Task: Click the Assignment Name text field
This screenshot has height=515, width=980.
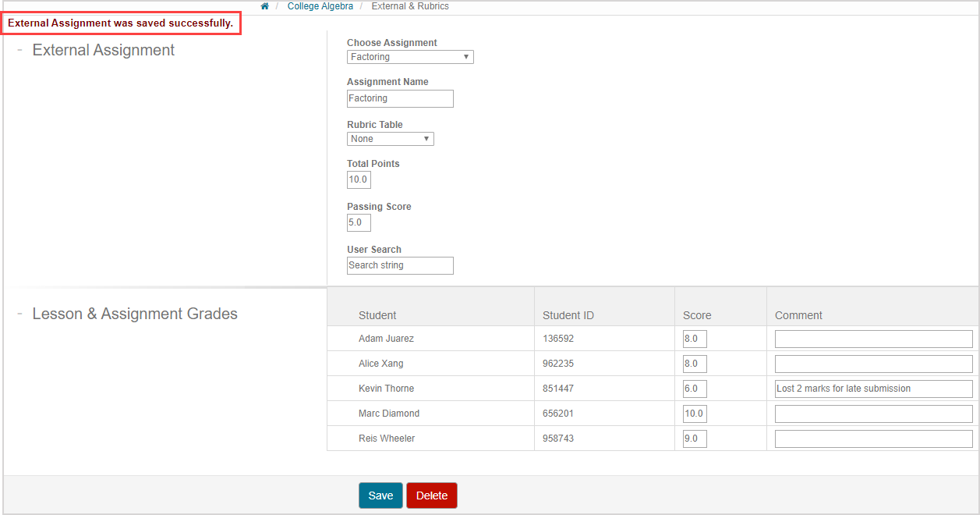Action: tap(400, 98)
